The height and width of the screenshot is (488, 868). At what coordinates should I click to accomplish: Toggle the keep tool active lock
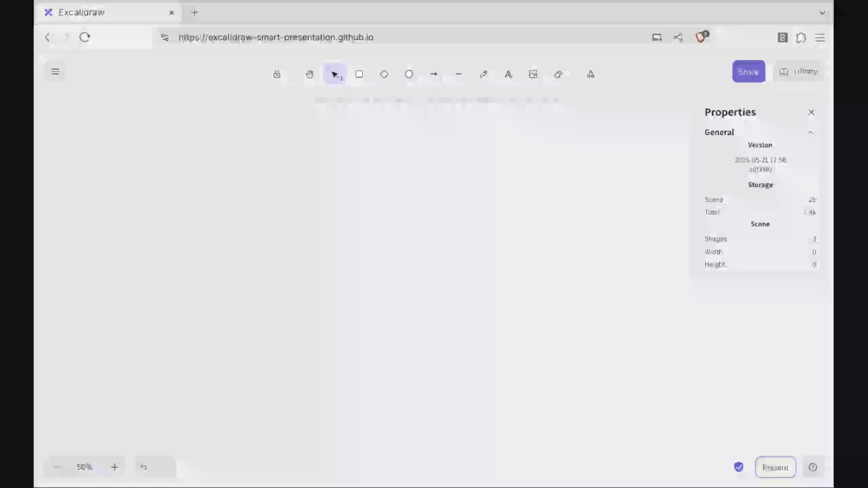tap(277, 74)
